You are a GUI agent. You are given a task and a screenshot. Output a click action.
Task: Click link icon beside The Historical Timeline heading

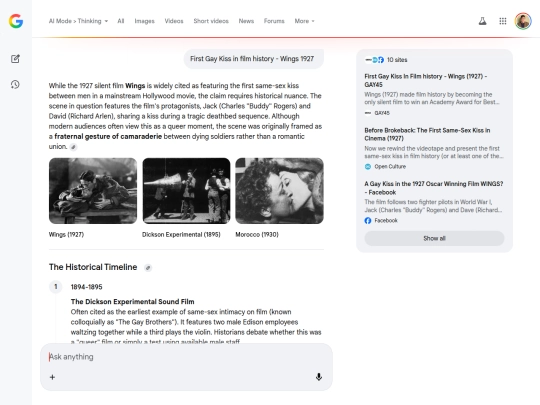coord(148,268)
